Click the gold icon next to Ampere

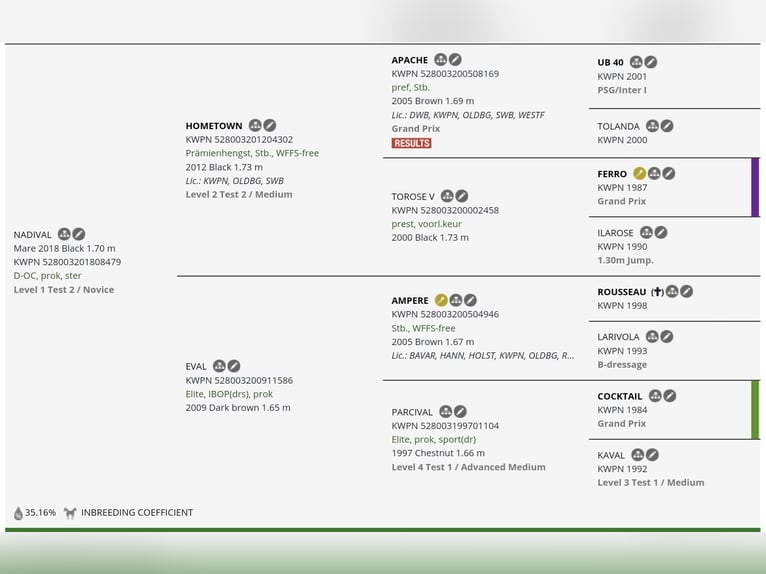441,300
